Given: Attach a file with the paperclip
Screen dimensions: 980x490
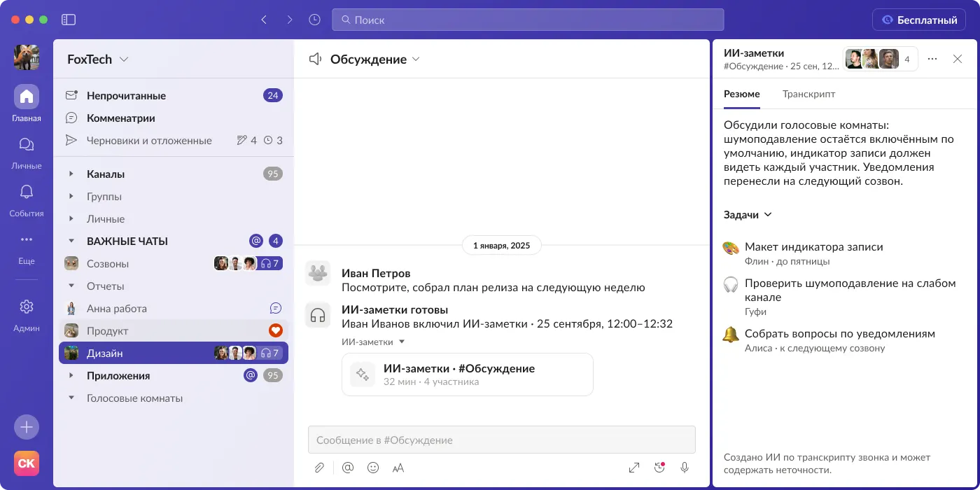Looking at the screenshot, I should coord(319,468).
